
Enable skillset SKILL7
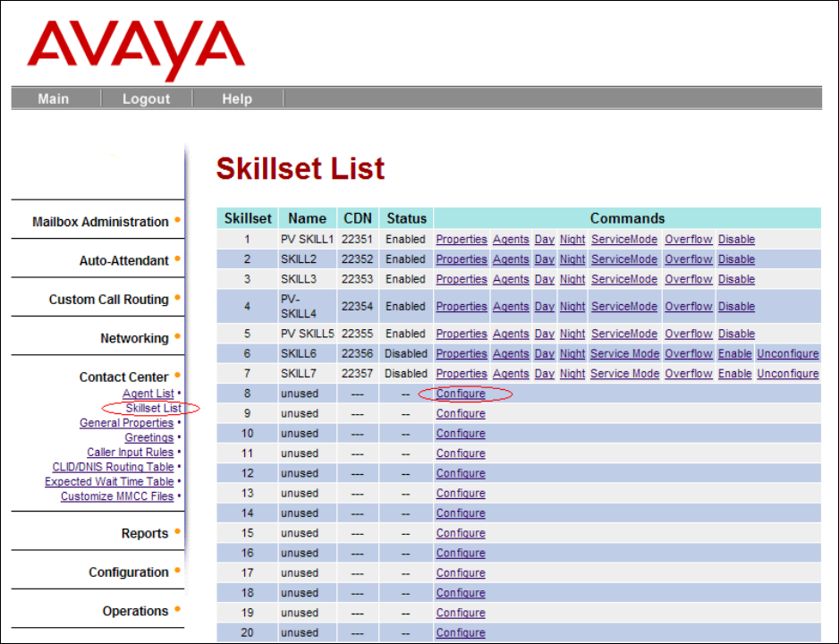(735, 373)
